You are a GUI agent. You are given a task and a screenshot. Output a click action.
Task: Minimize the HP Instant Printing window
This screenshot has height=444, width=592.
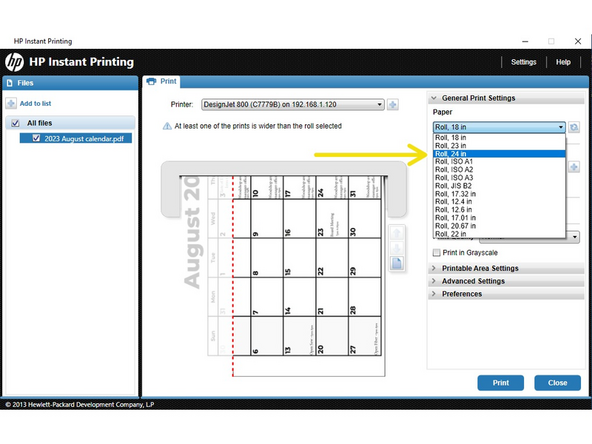[525, 41]
